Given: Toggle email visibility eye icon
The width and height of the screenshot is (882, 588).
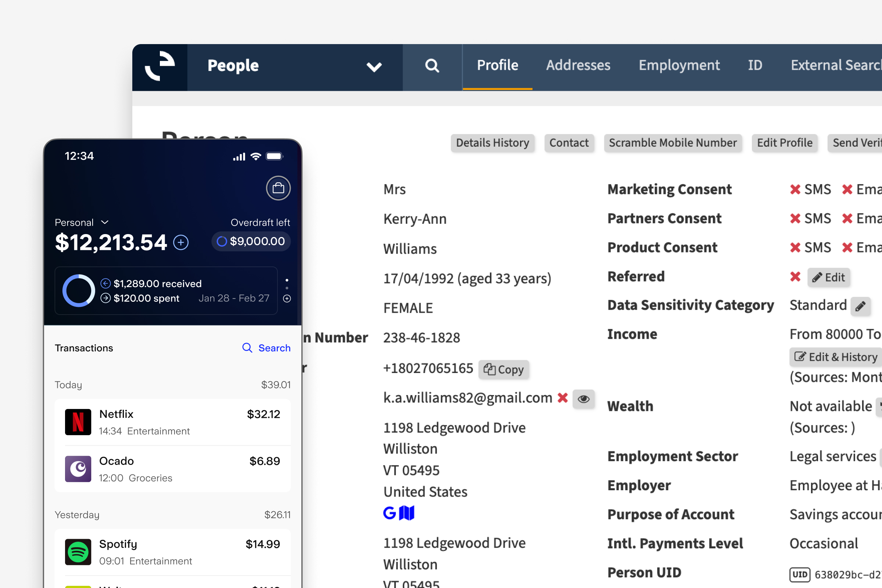Looking at the screenshot, I should point(583,399).
